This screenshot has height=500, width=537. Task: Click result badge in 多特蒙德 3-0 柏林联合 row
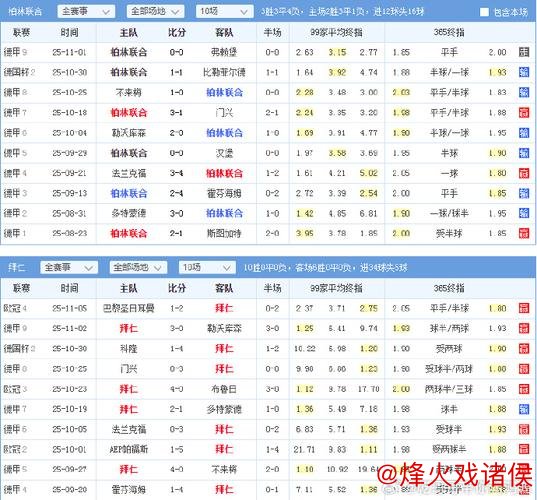524,213
